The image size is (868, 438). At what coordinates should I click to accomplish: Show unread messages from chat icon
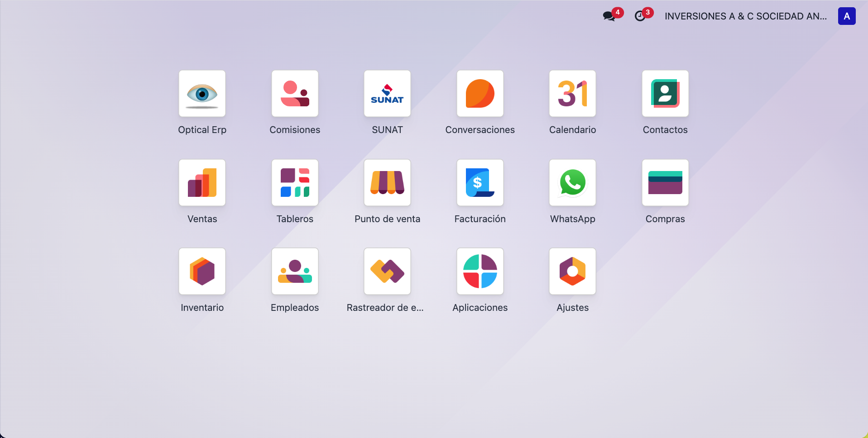click(x=609, y=16)
